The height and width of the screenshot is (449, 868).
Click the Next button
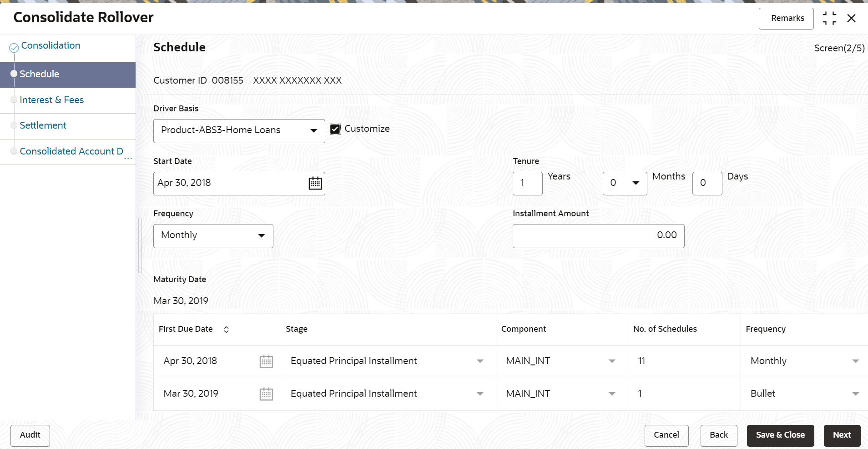pyautogui.click(x=842, y=435)
